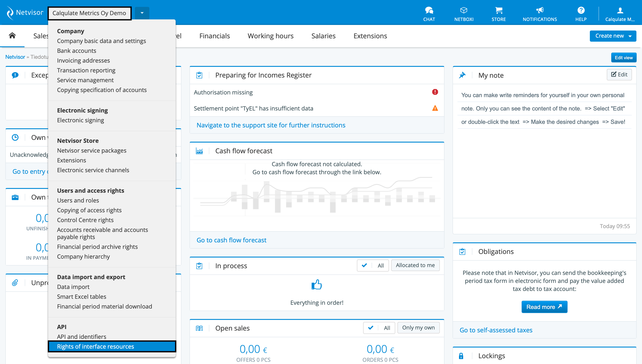This screenshot has width=642, height=364.
Task: Toggle Allocated to me filter
Action: 415,265
